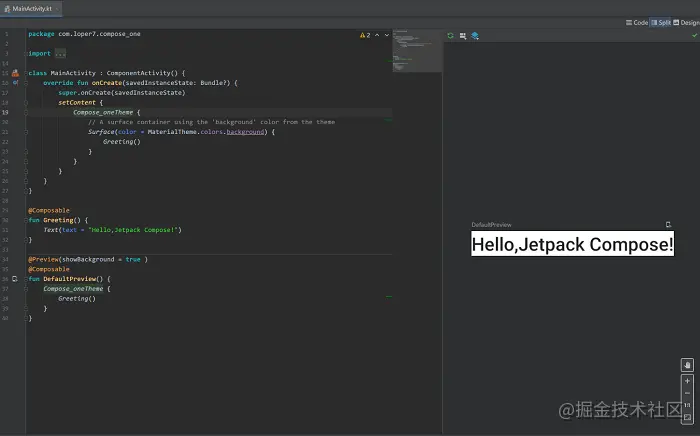Click the @Preview annotation text
This screenshot has width=700, height=436.
[43, 259]
